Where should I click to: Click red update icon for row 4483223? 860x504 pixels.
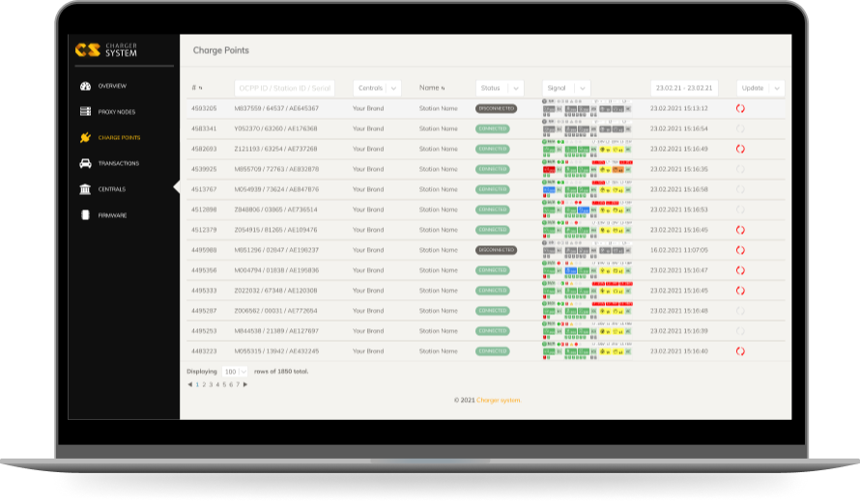[x=740, y=351]
